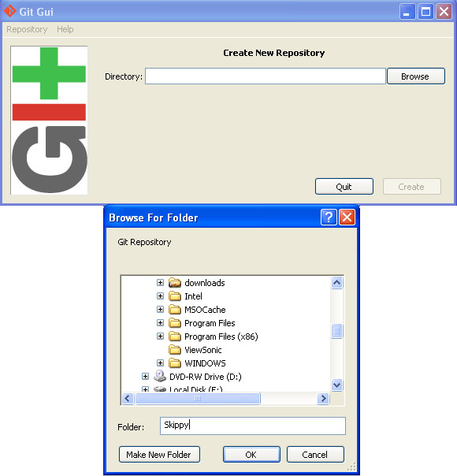Viewport: 457px width, 476px height.
Task: Click the horizontal scrollbar right arrow
Action: (x=324, y=398)
